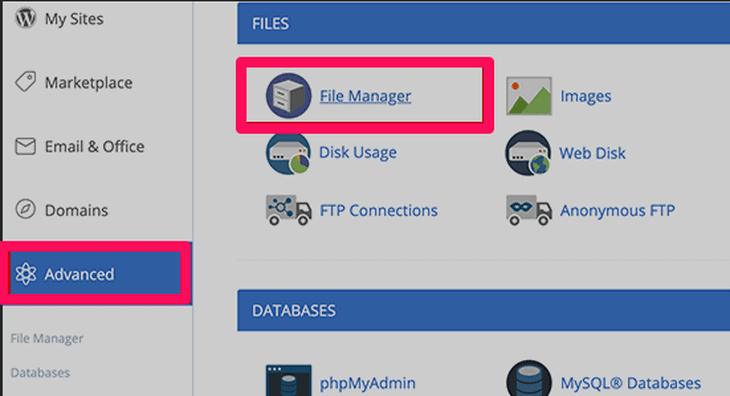Click the DATABASES section header bar
Viewport: 730px width, 396px height.
coord(483,310)
